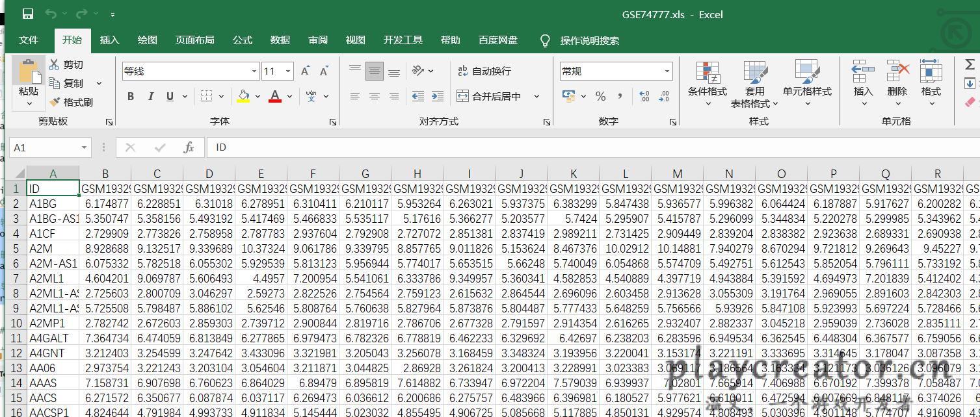Click the Merge and Center icon
The height and width of the screenshot is (417, 980).
coord(463,96)
